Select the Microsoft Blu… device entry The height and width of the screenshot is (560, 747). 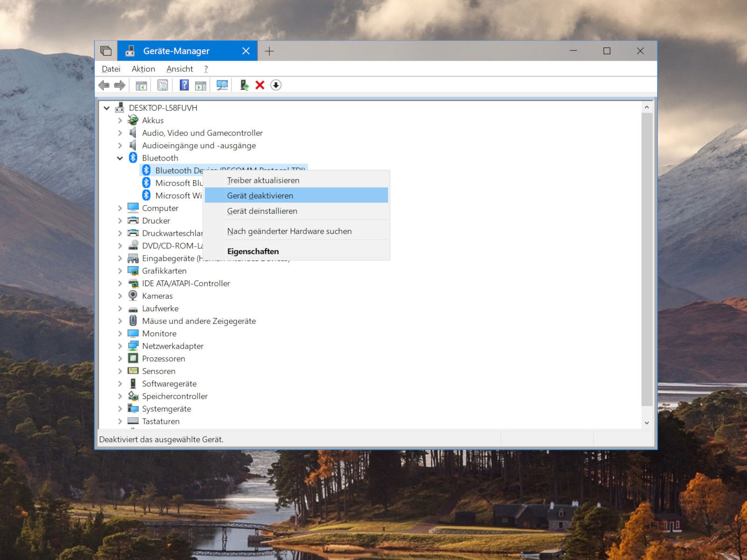[179, 183]
